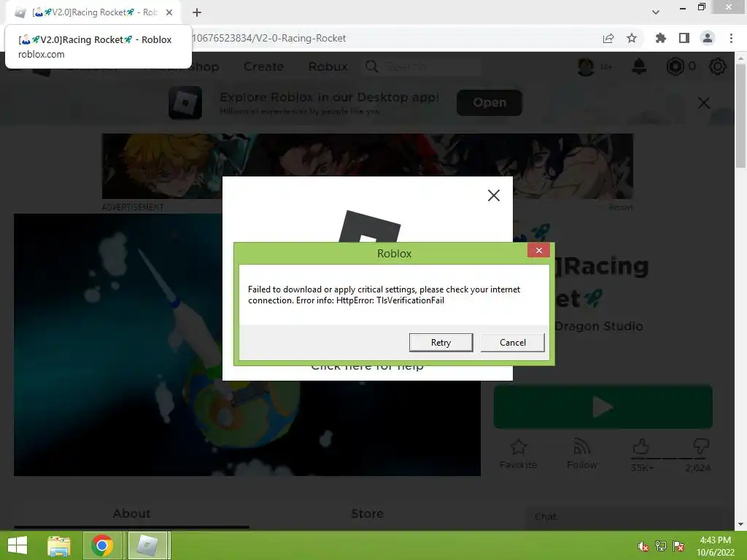Click the Roblox app icon in the banner
This screenshot has width=747, height=560.
click(185, 102)
